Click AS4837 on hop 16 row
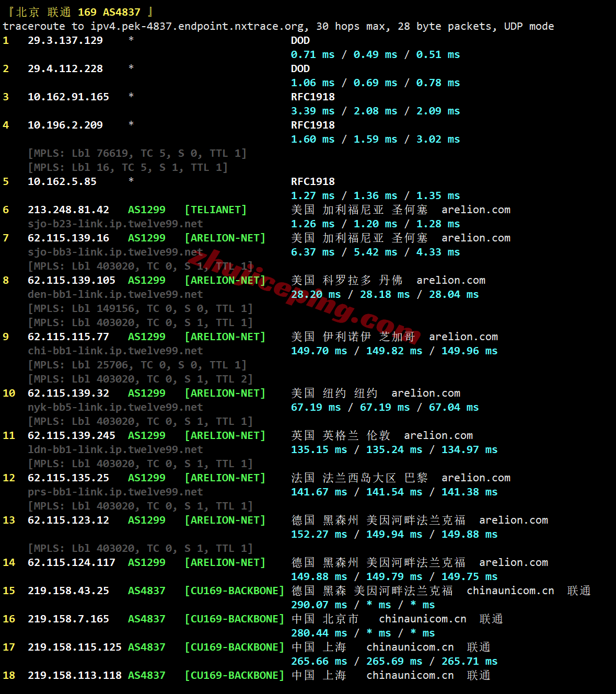This screenshot has width=616, height=694. click(x=147, y=619)
